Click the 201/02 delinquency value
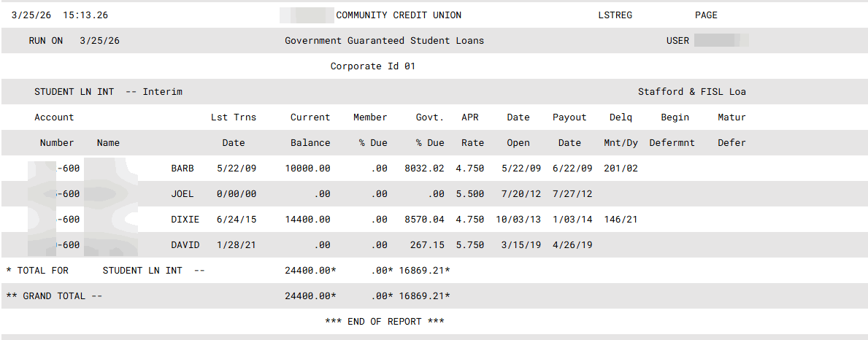868x340 pixels. click(x=621, y=169)
